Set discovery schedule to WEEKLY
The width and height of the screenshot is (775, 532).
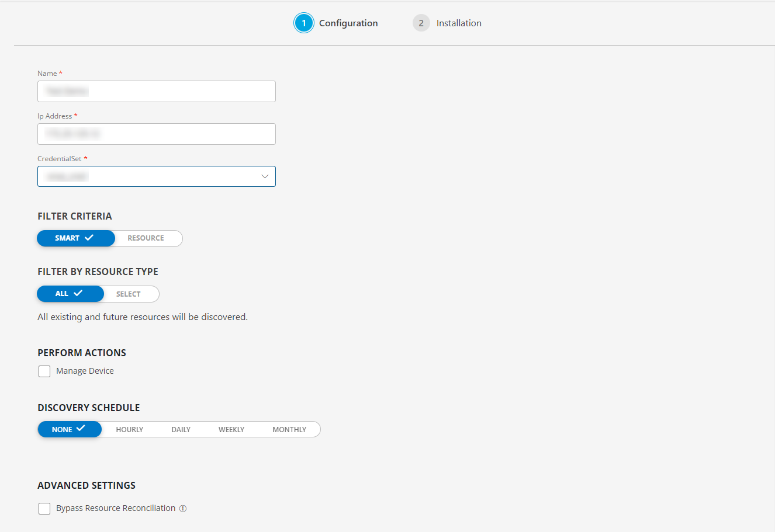pyautogui.click(x=231, y=429)
